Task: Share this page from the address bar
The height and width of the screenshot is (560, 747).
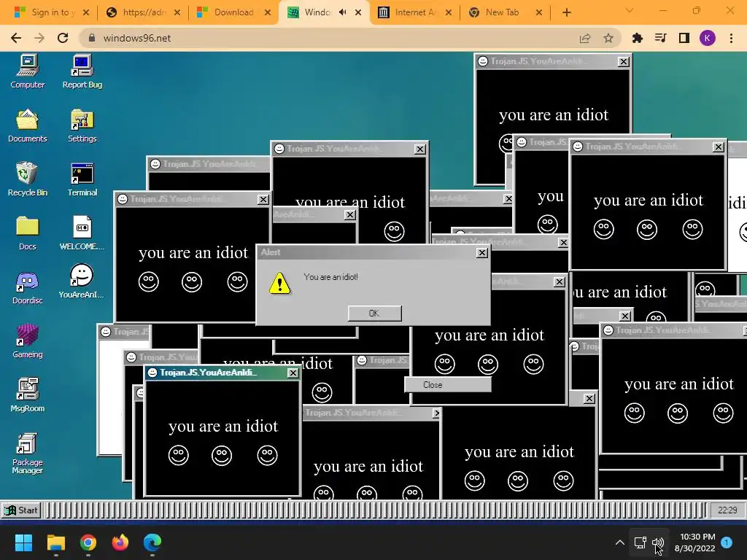Action: [x=585, y=38]
